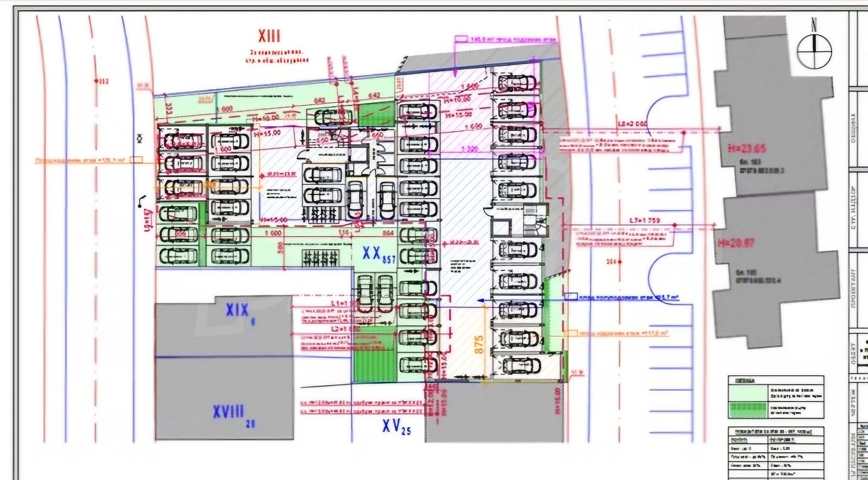Select the orange 875 dimension text

pos(479,345)
